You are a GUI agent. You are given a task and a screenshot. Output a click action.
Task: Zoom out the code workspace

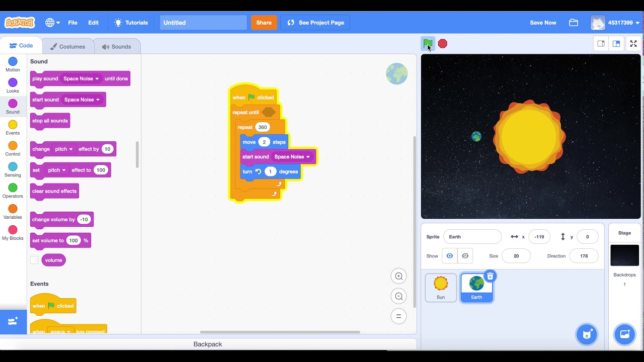tap(399, 296)
